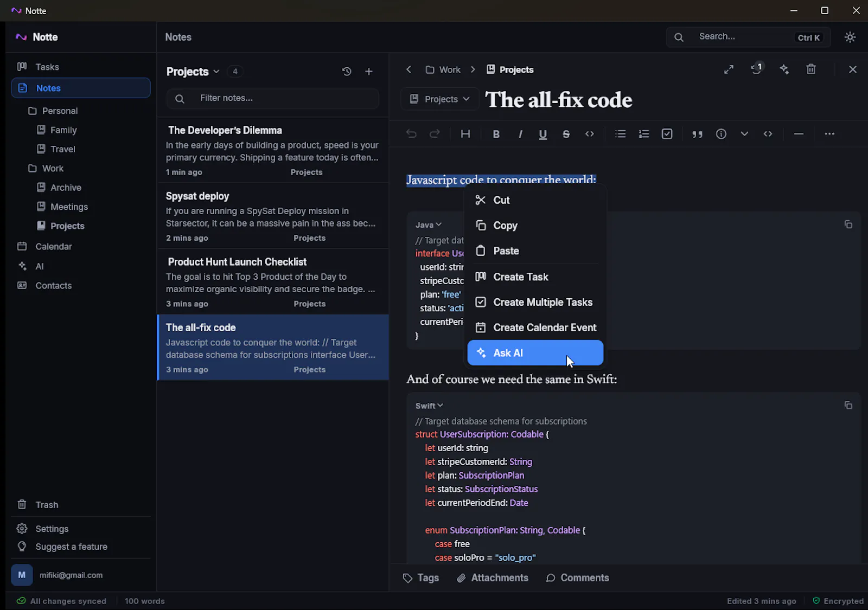Viewport: 868px width, 610px height.
Task: Toggle strikethrough formatting
Action: [x=566, y=134]
